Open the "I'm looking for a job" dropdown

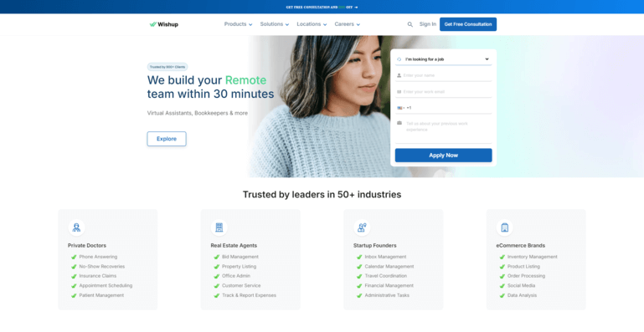(444, 59)
